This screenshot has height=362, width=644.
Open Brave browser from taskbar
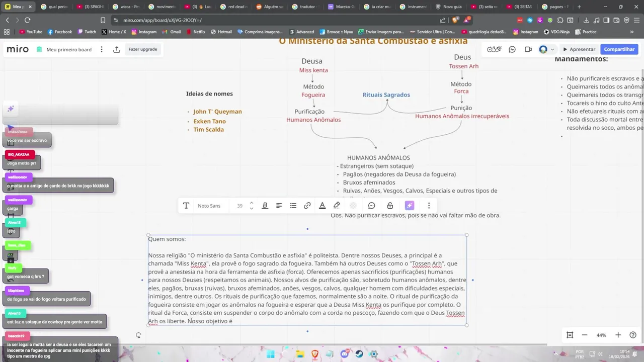coord(315,354)
